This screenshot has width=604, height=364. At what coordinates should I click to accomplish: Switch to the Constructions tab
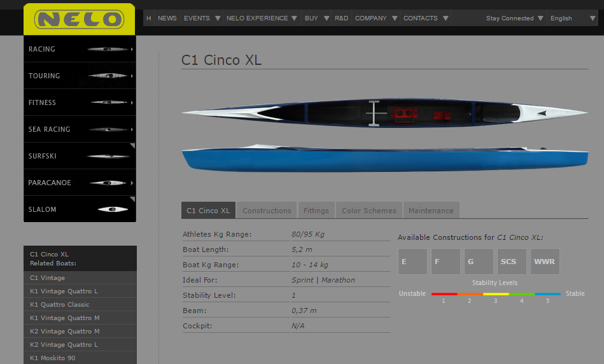click(x=267, y=210)
